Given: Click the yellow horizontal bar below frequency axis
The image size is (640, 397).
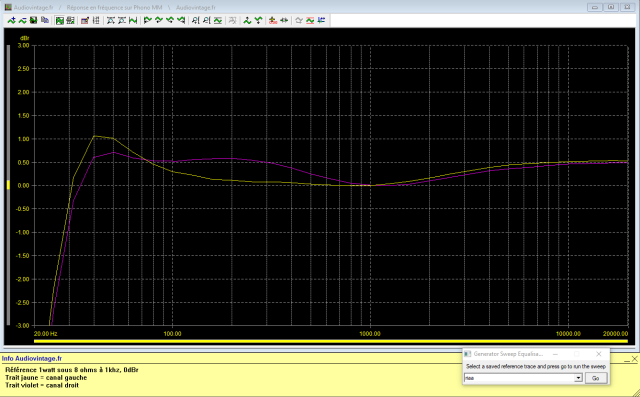Looking at the screenshot, I should click(331, 341).
